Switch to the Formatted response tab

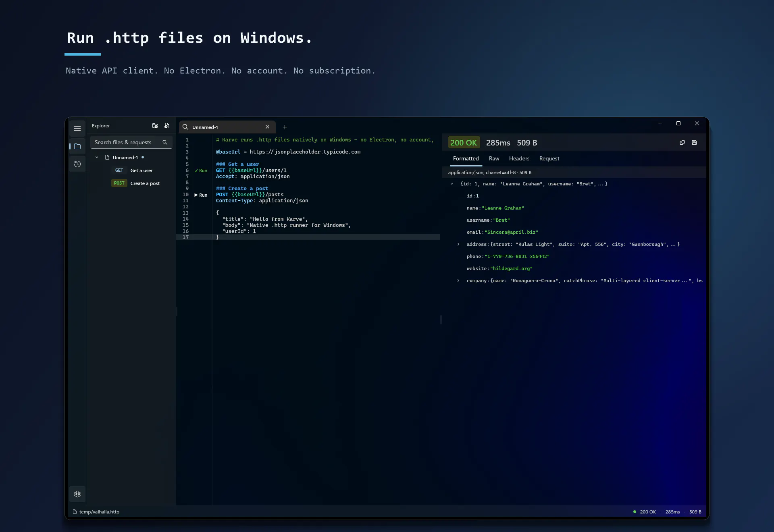(x=466, y=159)
